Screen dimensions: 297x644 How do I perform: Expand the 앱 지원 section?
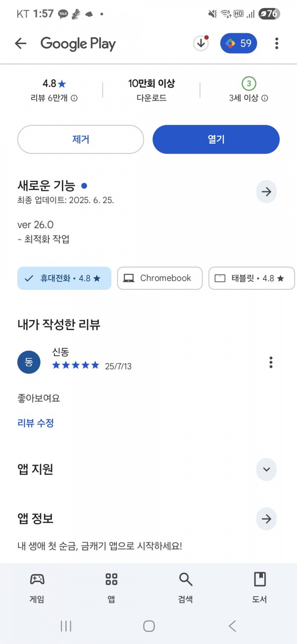[266, 469]
